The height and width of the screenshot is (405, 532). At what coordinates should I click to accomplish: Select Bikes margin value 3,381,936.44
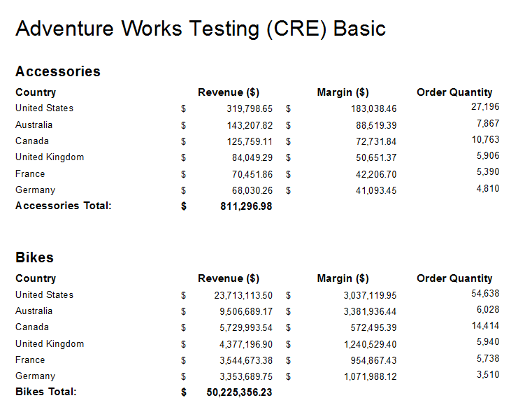pos(370,311)
